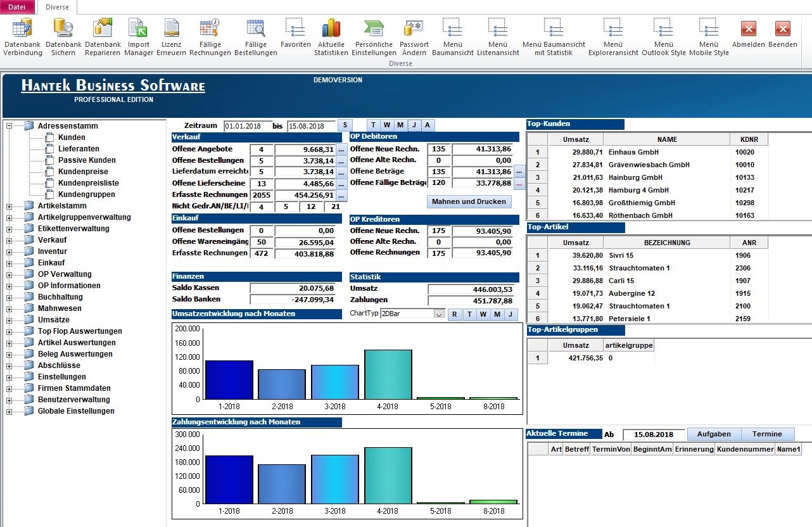Click the S button beside the date range

(345, 125)
